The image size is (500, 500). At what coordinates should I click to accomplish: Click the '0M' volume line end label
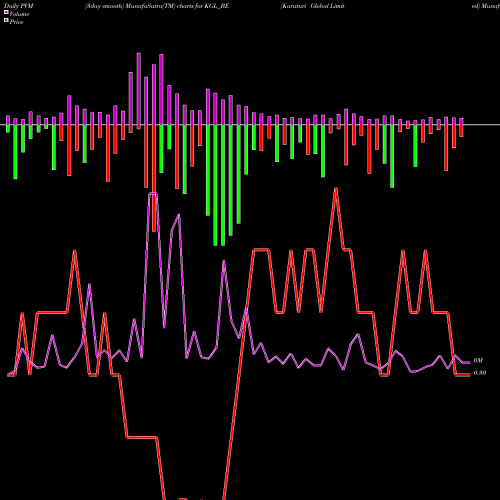click(x=478, y=361)
